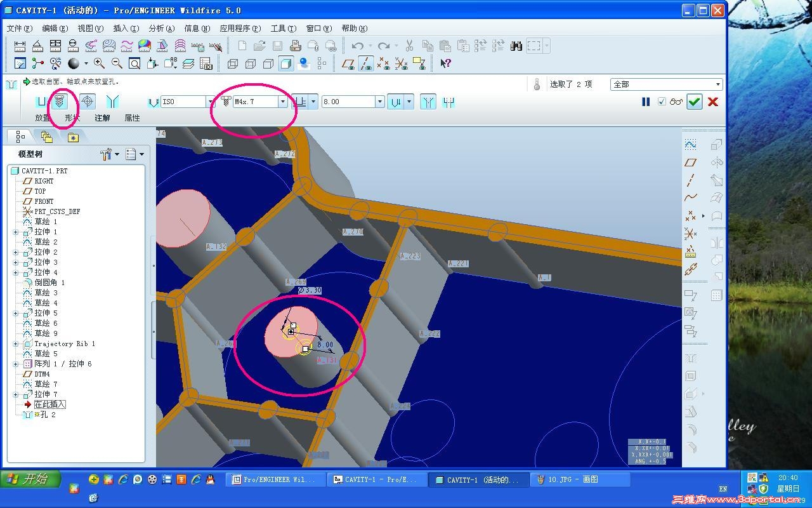Open the 注解 note panel
812x508 pixels.
pyautogui.click(x=102, y=117)
